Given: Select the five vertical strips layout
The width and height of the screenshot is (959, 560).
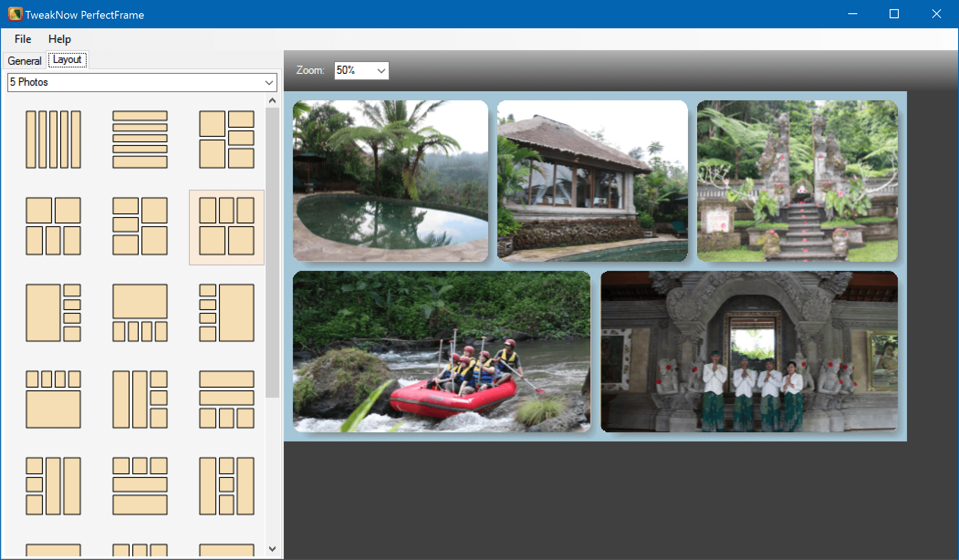Looking at the screenshot, I should [x=53, y=140].
